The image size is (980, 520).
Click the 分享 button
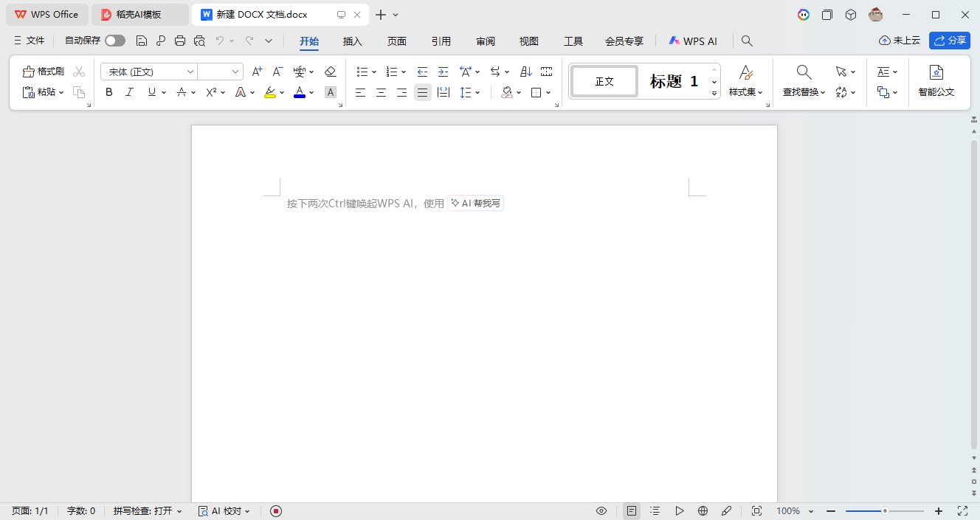point(950,41)
